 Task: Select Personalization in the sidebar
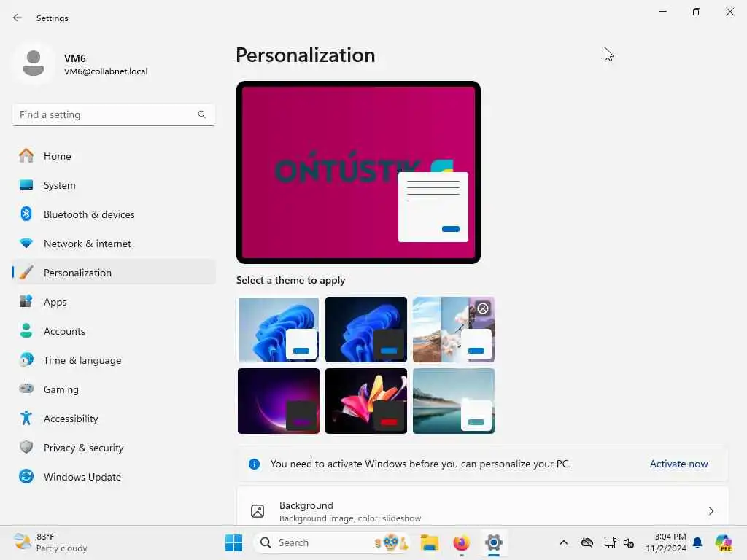coord(114,273)
